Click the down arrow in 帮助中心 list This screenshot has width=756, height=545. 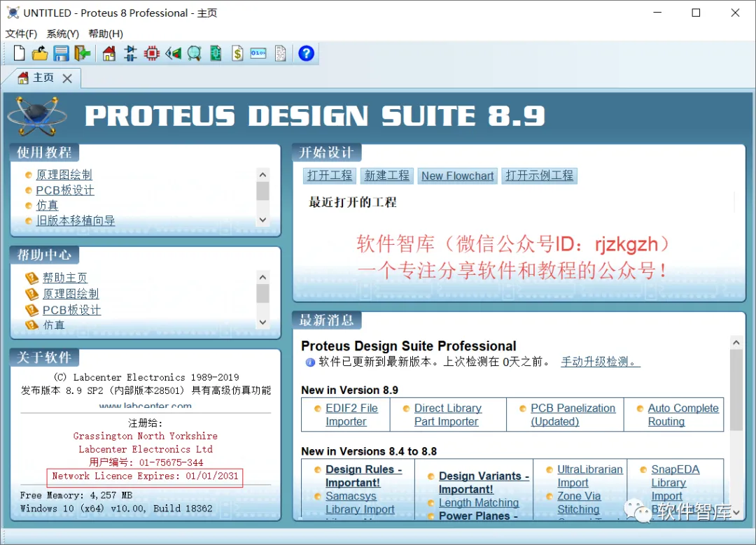(262, 323)
